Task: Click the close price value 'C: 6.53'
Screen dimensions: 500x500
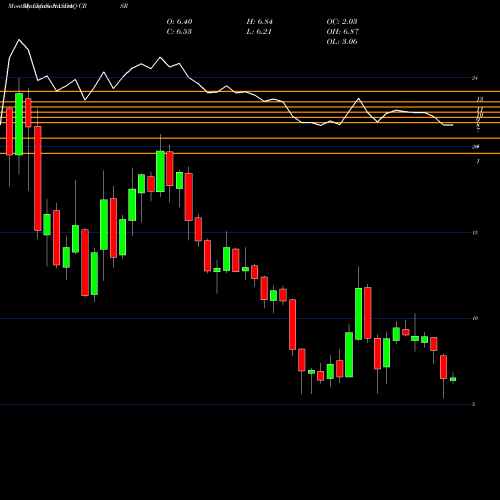Action: (179, 32)
